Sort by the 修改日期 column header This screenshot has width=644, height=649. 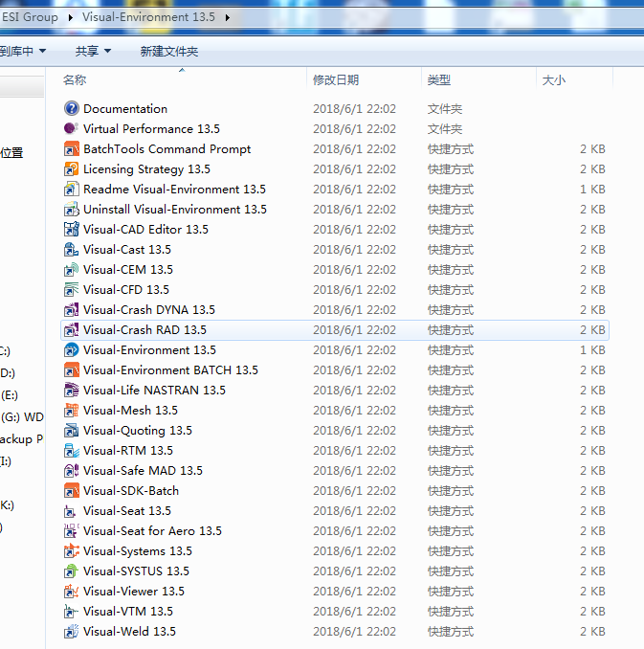coord(364,79)
